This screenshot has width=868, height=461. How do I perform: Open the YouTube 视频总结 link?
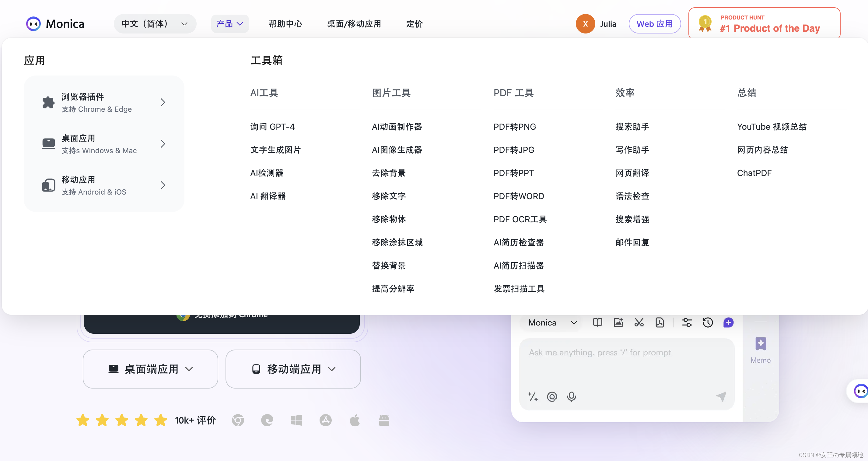tap(772, 126)
